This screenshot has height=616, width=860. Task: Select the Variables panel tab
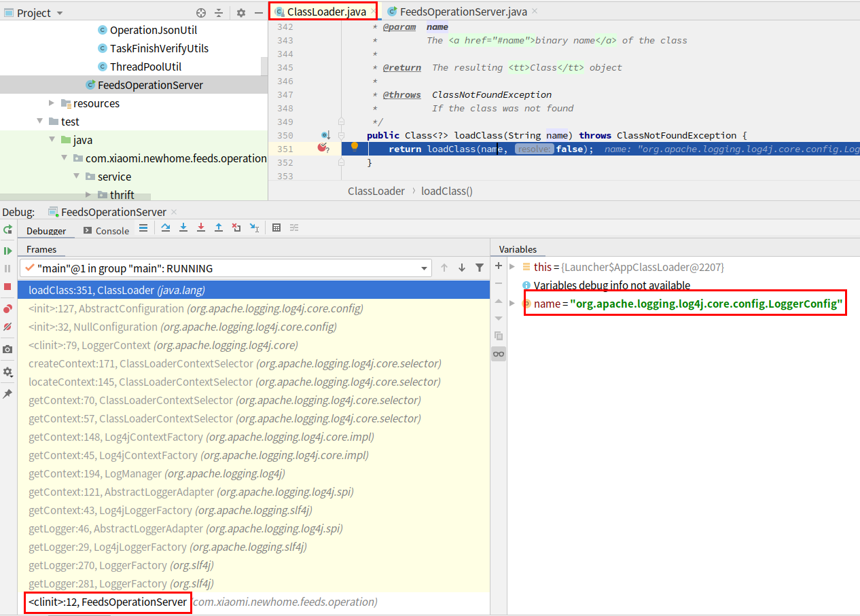(518, 249)
